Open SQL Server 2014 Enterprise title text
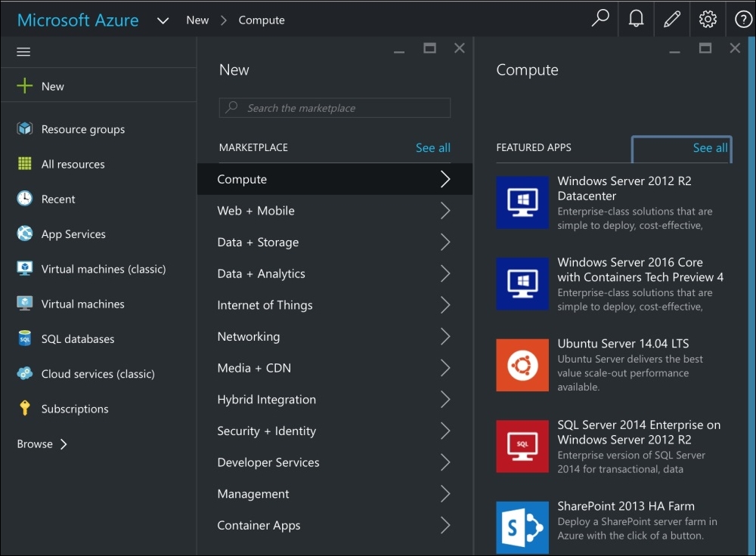 pyautogui.click(x=639, y=432)
